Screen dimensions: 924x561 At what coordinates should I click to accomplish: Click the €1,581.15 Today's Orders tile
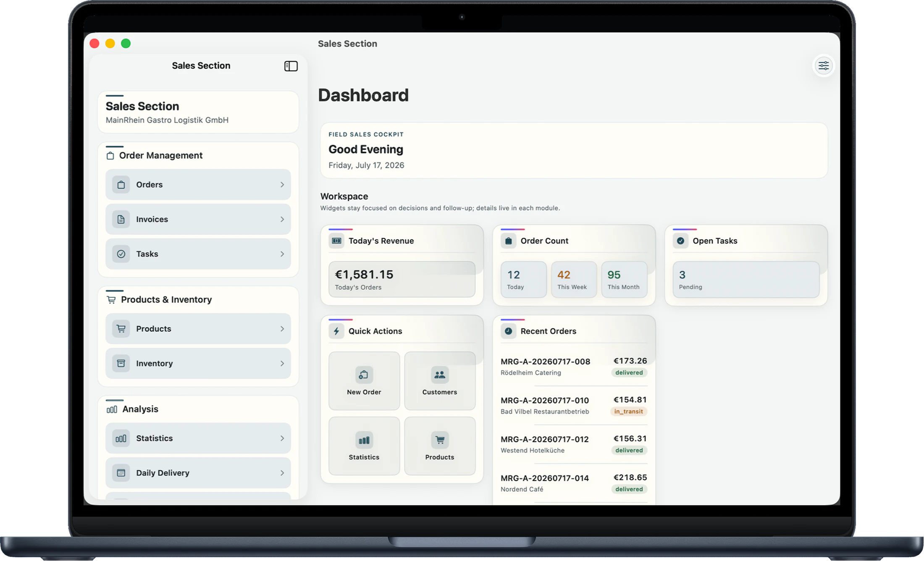tap(402, 280)
